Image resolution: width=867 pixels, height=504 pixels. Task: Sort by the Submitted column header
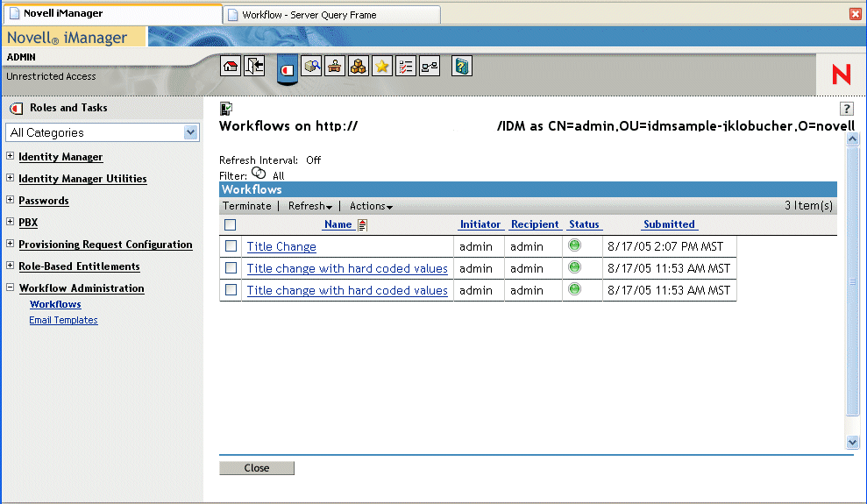coord(669,224)
